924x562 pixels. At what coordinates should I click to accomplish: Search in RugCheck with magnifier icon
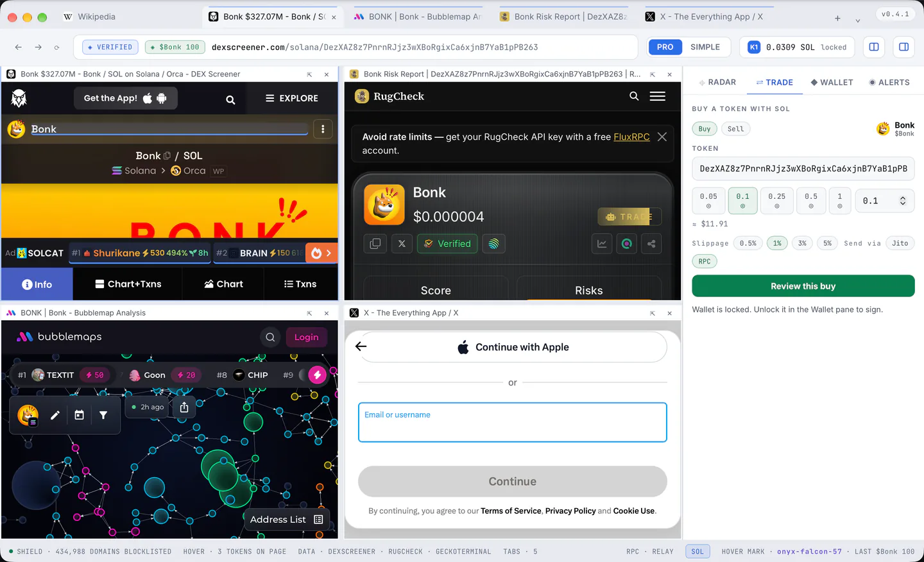coord(634,96)
